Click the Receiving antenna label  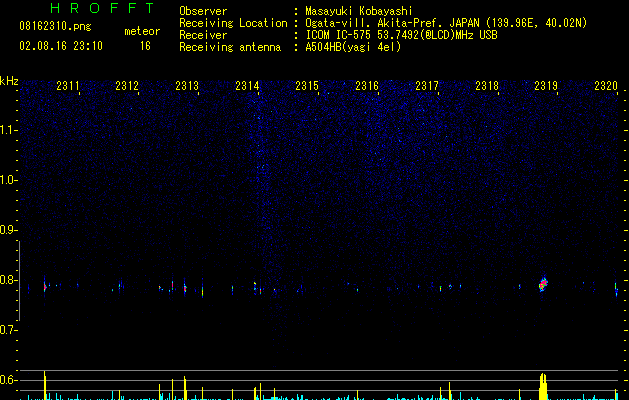pyautogui.click(x=230, y=47)
